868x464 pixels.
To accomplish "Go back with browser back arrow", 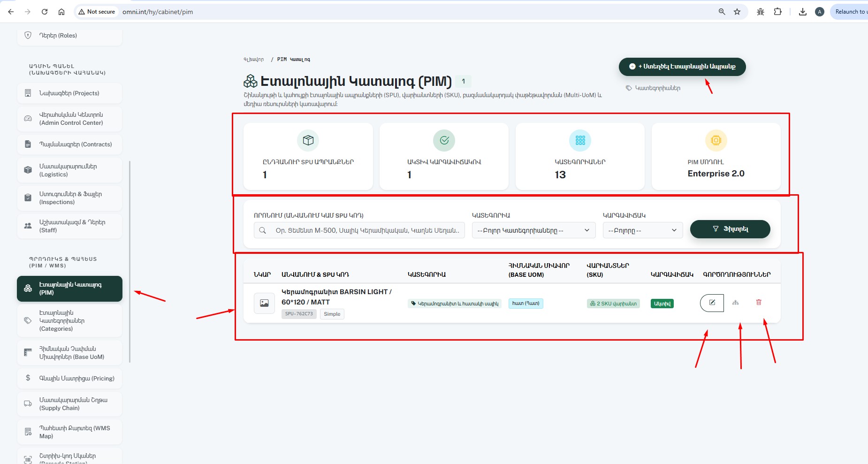I will coord(11,12).
